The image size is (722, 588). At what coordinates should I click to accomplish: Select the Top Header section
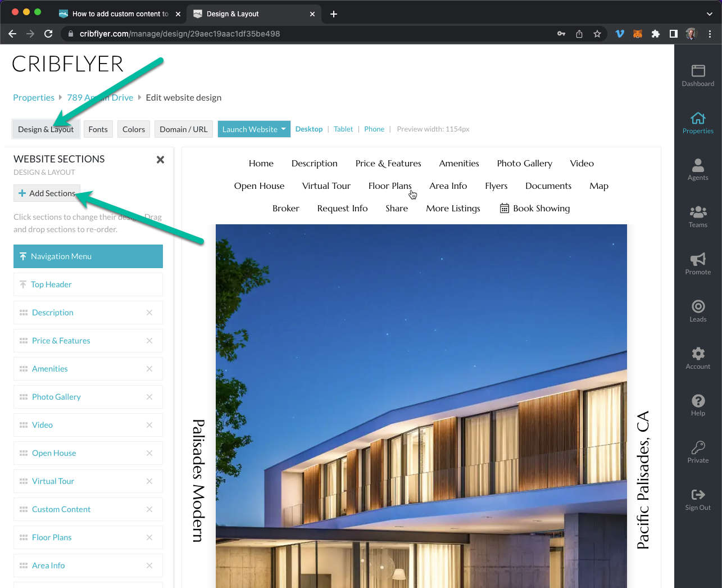click(x=88, y=284)
